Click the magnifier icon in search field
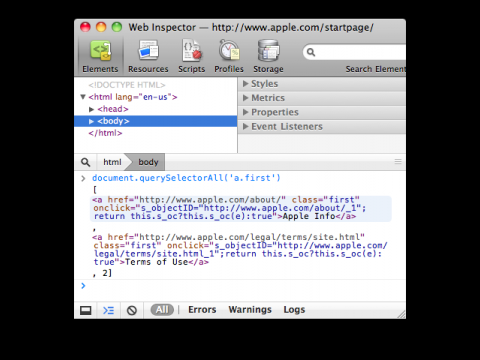Image resolution: width=480 pixels, height=360 pixels. tap(311, 52)
